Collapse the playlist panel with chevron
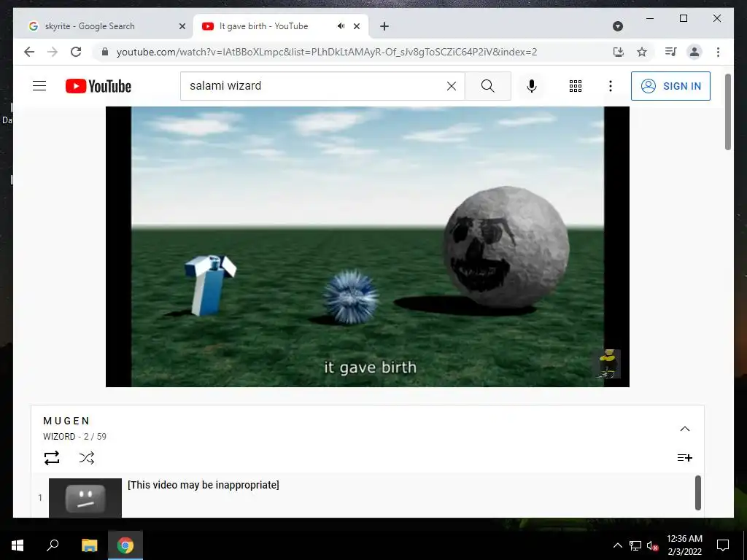The image size is (747, 560). pos(684,429)
